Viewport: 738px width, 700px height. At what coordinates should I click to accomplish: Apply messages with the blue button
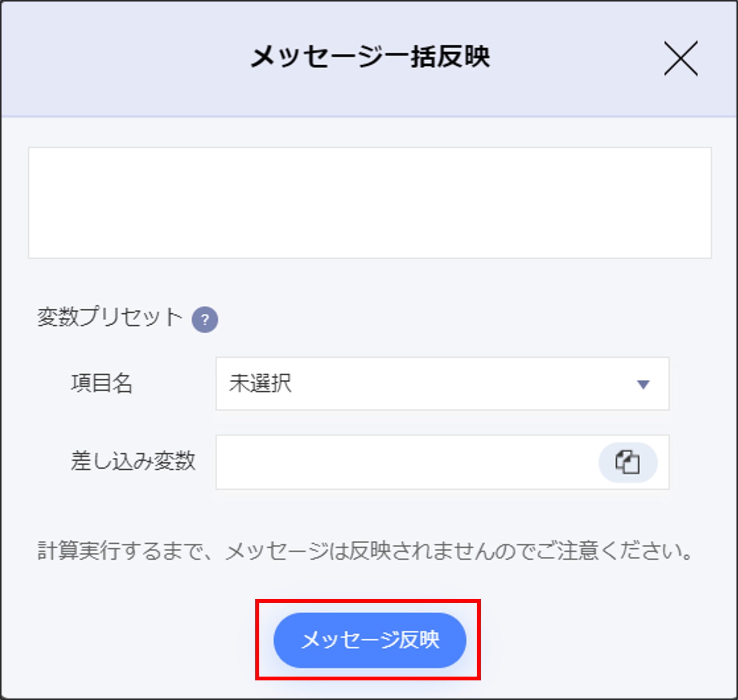pyautogui.click(x=369, y=640)
